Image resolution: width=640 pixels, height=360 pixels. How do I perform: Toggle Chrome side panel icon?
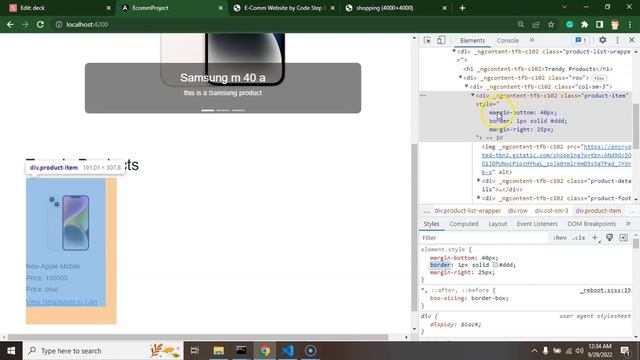tap(599, 24)
